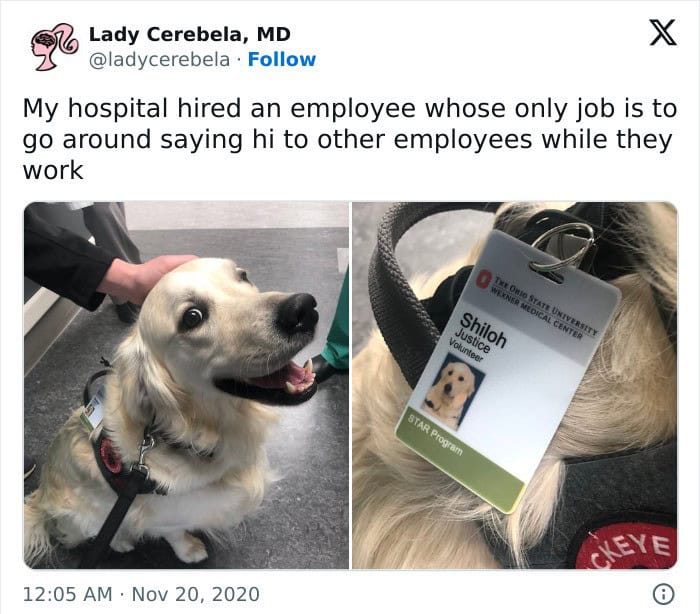The image size is (700, 614).
Task: Open the tweet info icon at the bottom
Action: coord(664,594)
